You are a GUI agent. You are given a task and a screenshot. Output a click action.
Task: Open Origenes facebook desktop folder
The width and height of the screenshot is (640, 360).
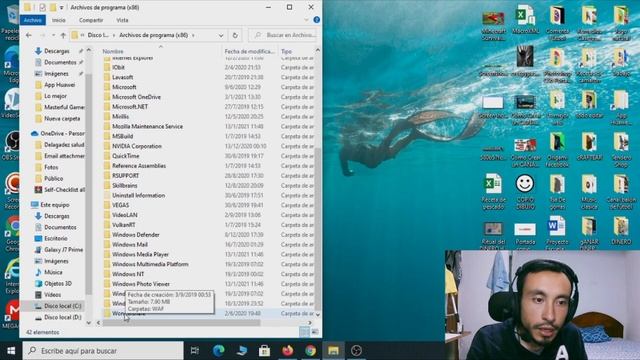coord(557,150)
